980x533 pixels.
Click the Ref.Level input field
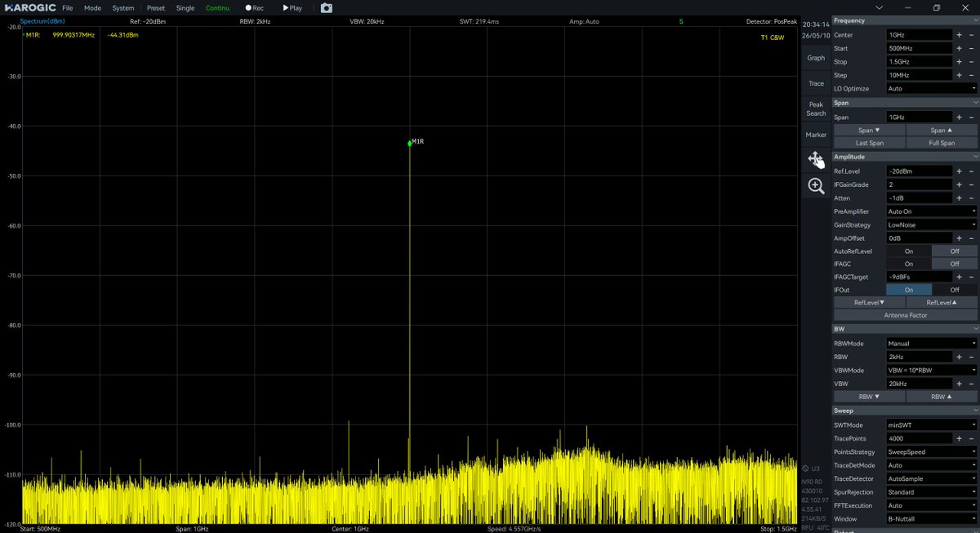(919, 171)
